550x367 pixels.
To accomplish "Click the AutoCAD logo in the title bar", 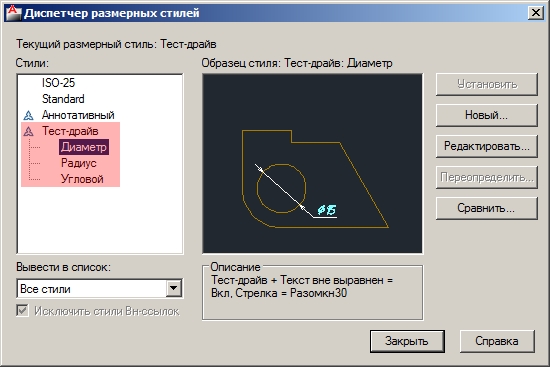I will tap(13, 13).
